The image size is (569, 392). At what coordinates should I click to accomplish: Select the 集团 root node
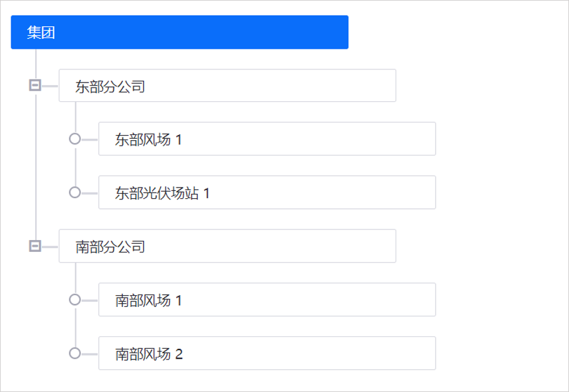[x=179, y=33]
